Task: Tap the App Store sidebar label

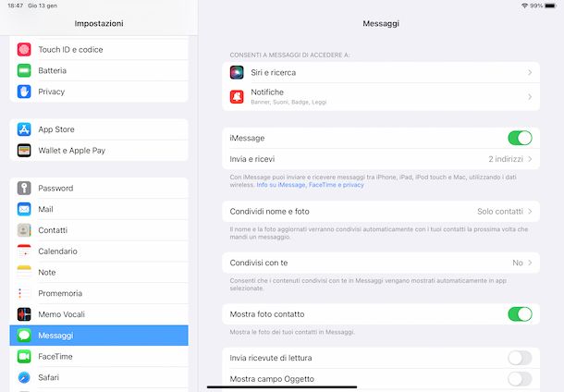Action: click(x=56, y=129)
